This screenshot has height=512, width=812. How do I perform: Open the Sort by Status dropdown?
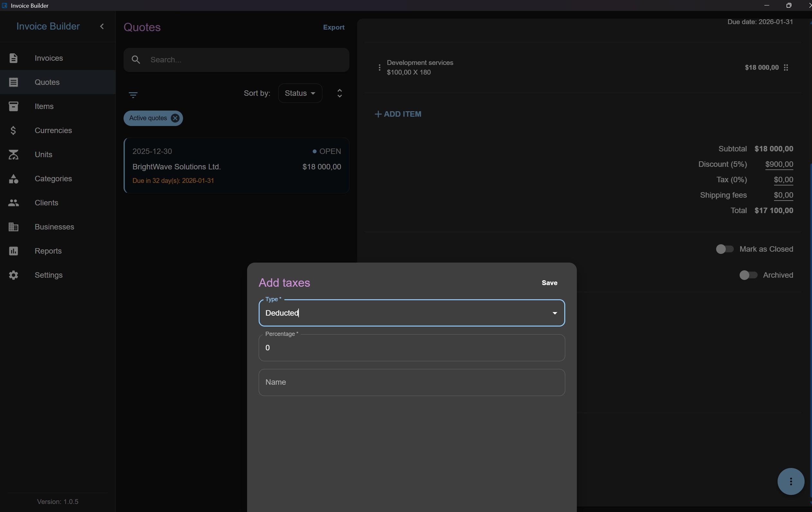tap(300, 93)
